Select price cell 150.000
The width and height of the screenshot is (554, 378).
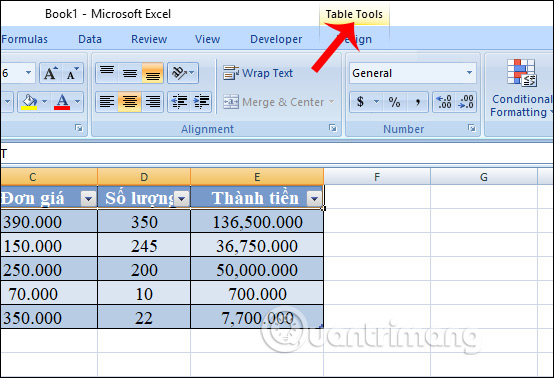pyautogui.click(x=49, y=246)
